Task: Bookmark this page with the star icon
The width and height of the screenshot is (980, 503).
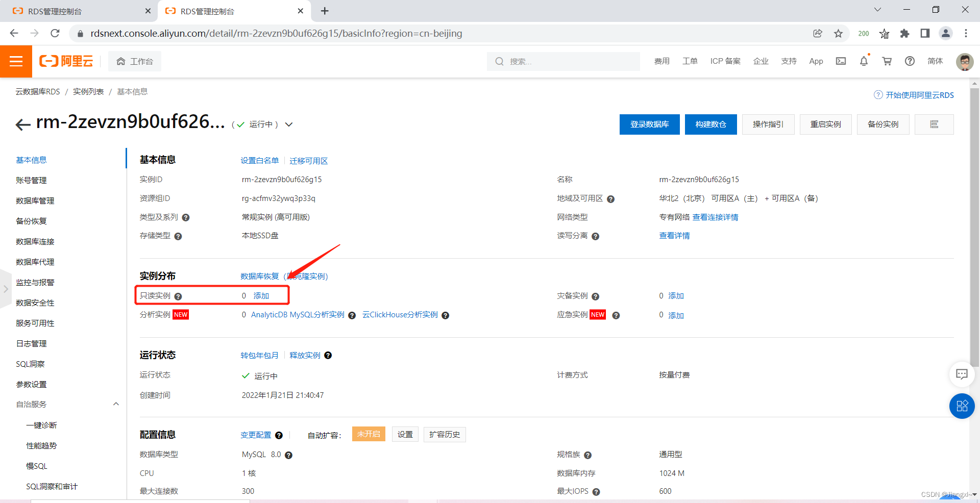Action: [838, 33]
